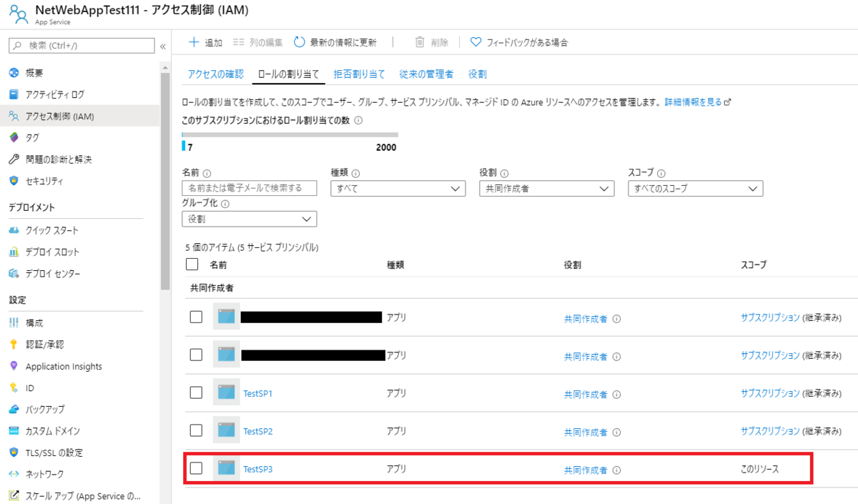The height and width of the screenshot is (504, 858).
Task: Click app icon of TestSP1 row
Action: pyautogui.click(x=227, y=393)
